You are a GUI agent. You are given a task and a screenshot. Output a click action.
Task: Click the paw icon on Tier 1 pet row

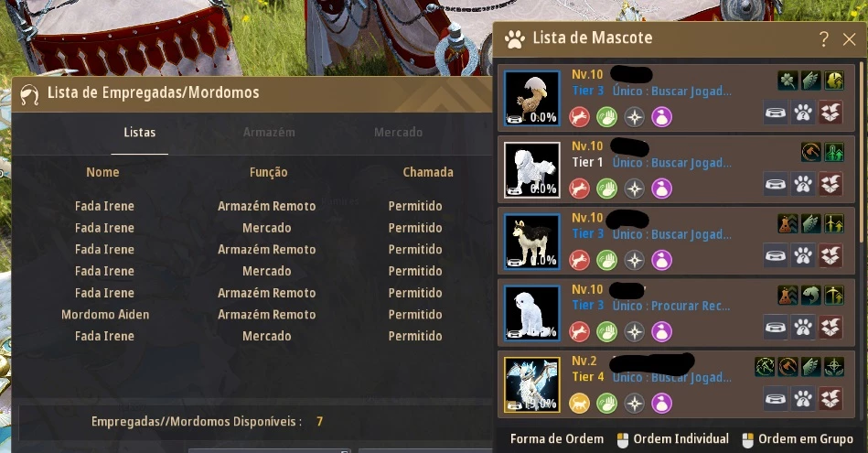(803, 184)
